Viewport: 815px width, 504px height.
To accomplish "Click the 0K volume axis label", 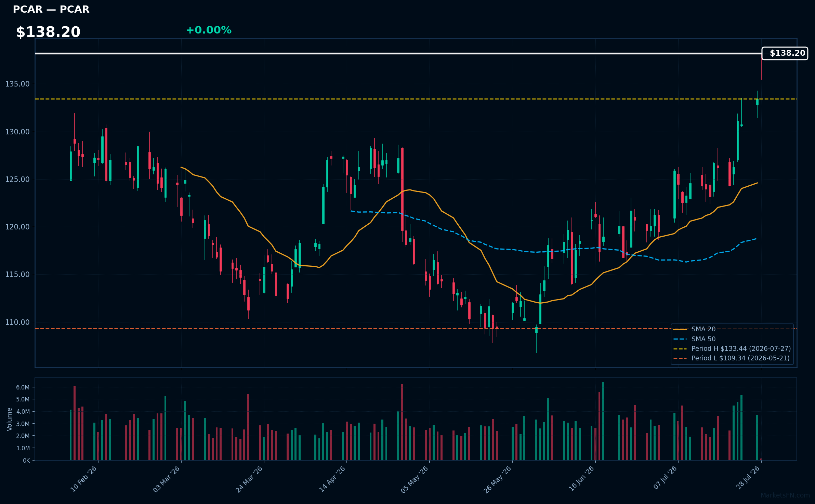I will pos(26,461).
